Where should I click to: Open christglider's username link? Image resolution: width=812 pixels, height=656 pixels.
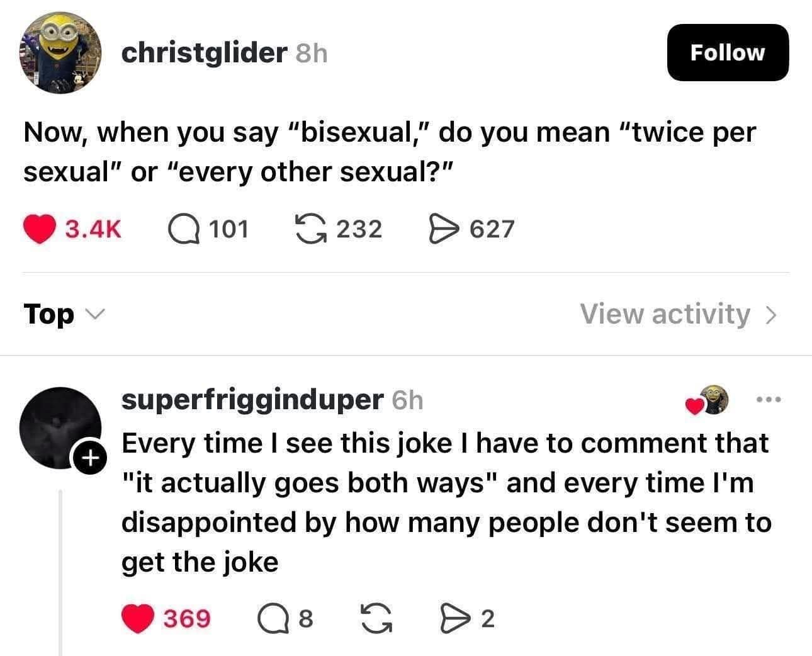pos(203,54)
